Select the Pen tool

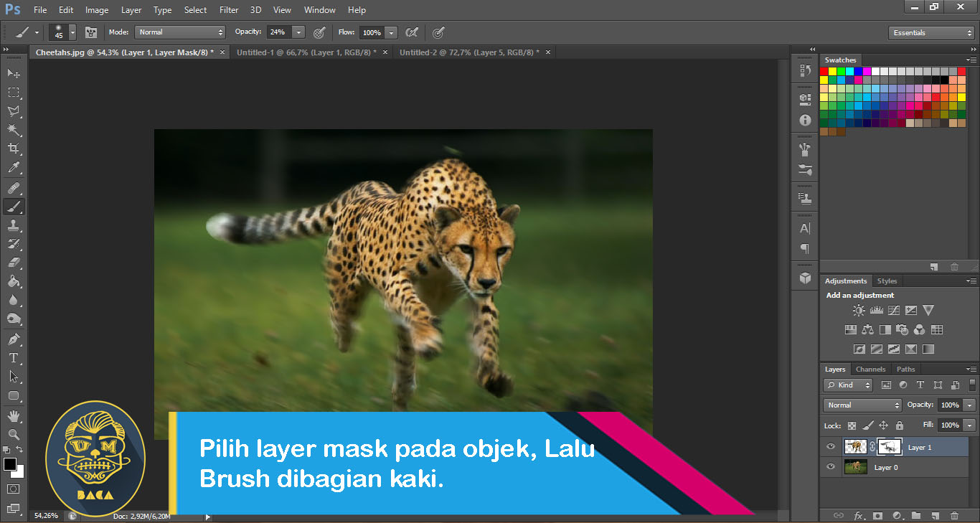tap(14, 338)
